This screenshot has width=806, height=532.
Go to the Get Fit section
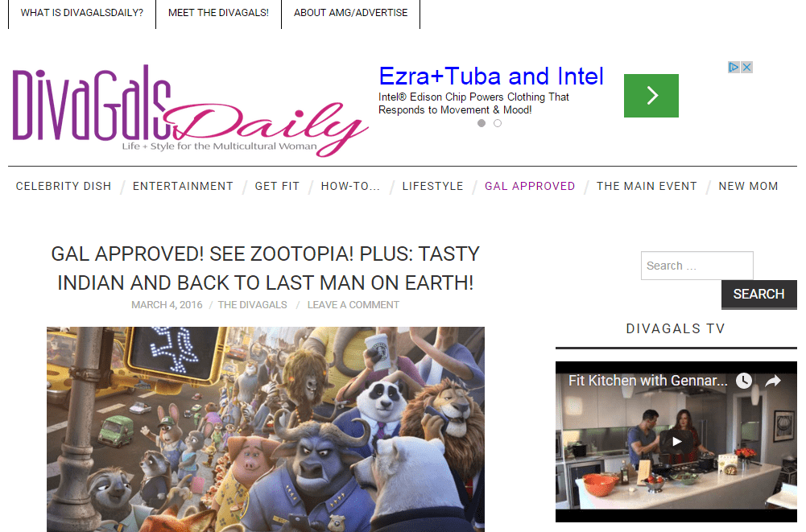pos(277,186)
